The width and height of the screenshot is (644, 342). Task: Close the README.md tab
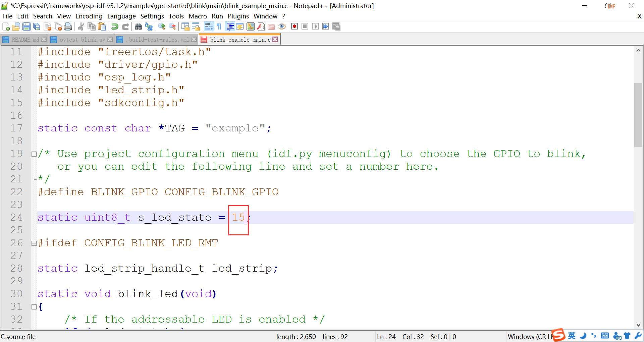pos(44,40)
